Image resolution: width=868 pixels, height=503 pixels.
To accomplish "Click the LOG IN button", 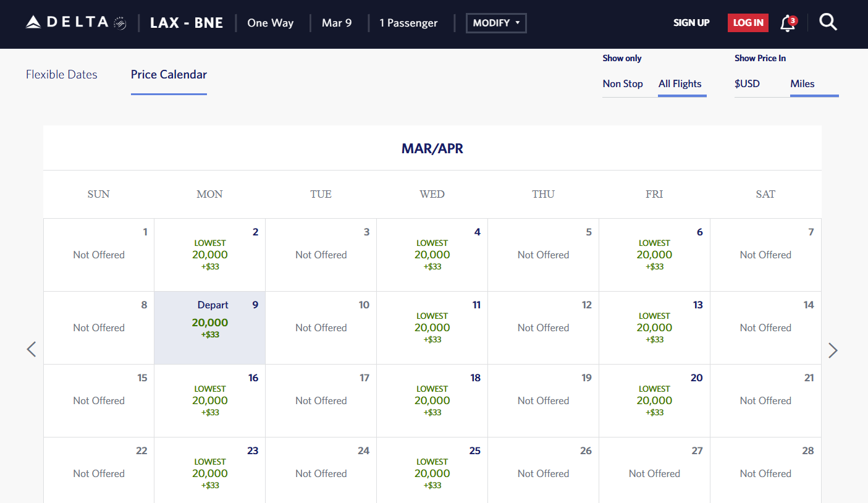I will [748, 22].
